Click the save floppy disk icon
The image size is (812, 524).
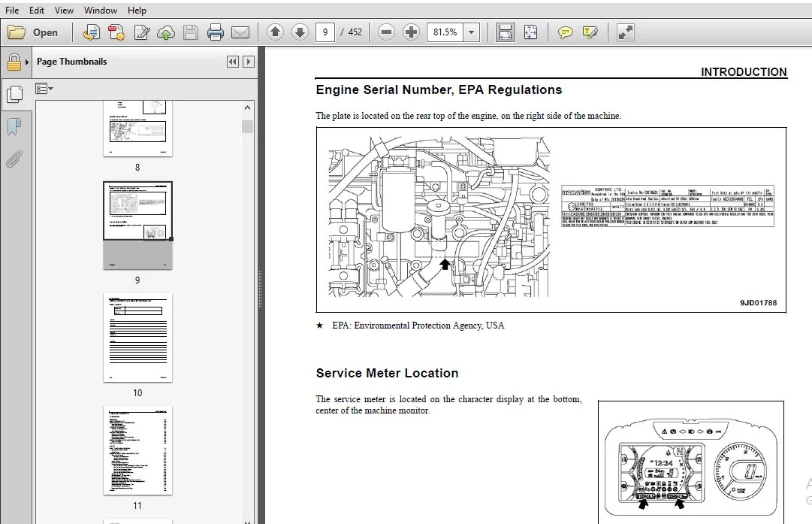(x=191, y=32)
